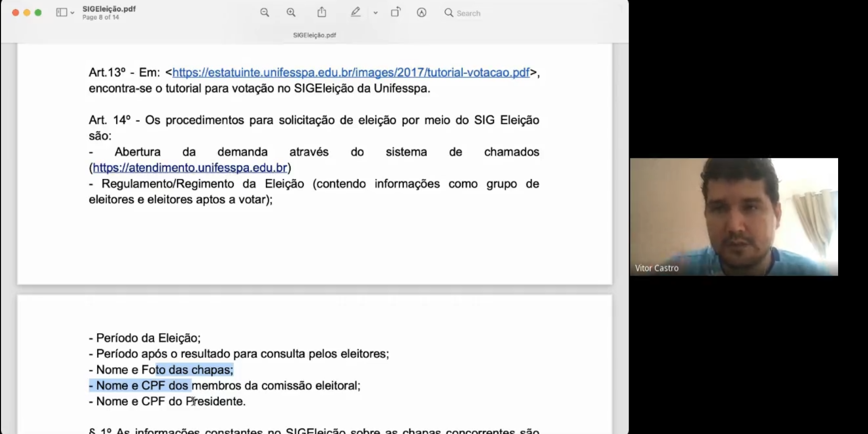Click the green full screen button

click(x=38, y=12)
